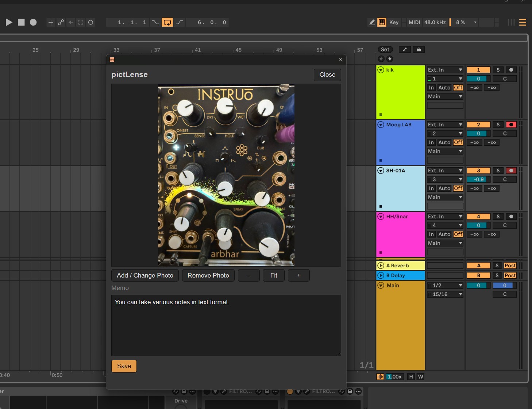Click the Remove Photo button
532x409 pixels.
click(208, 275)
